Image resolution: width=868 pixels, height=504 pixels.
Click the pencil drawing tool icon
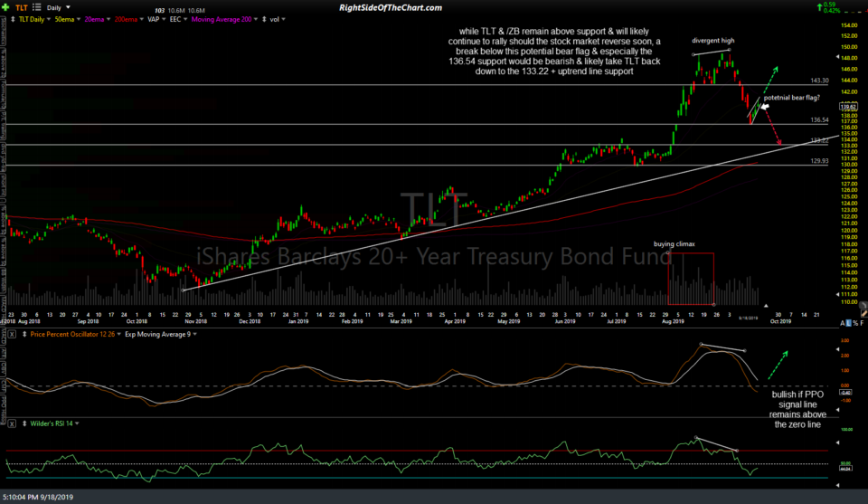[864, 313]
